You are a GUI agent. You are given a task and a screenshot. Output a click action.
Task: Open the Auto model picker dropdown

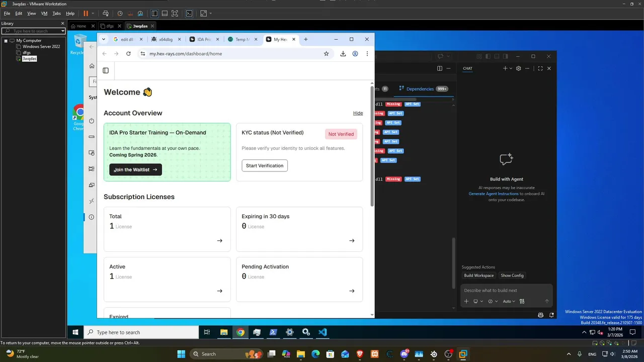[508, 301]
